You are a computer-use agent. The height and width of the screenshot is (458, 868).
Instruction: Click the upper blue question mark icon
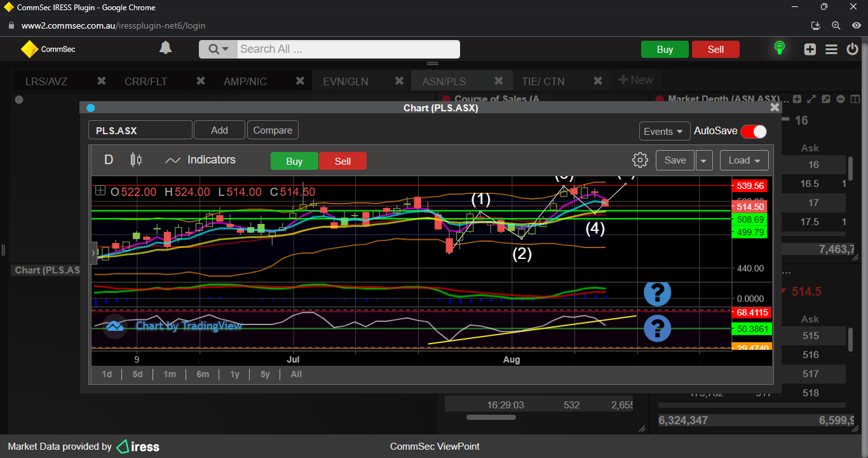click(657, 293)
